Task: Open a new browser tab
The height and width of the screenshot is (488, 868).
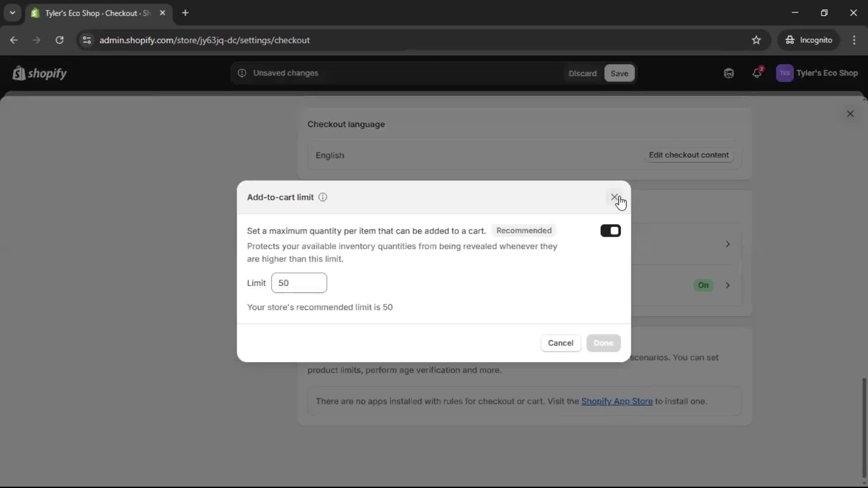Action: [x=185, y=13]
